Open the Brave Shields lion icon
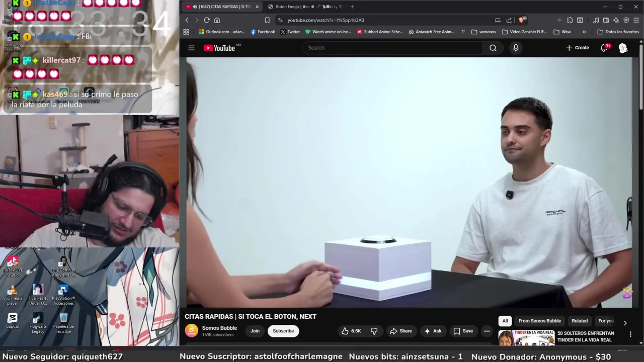This screenshot has width=644, height=362. (x=522, y=20)
